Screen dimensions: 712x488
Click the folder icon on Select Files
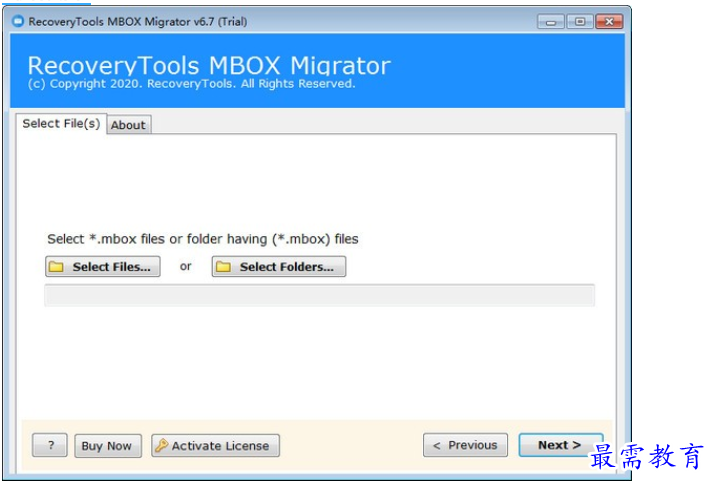click(56, 266)
